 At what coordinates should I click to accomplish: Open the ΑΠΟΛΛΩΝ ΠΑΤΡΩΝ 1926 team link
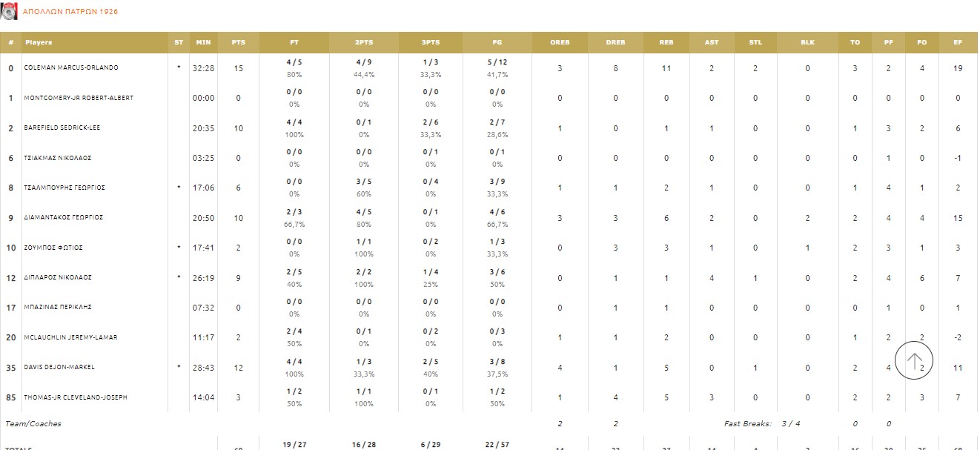70,12
